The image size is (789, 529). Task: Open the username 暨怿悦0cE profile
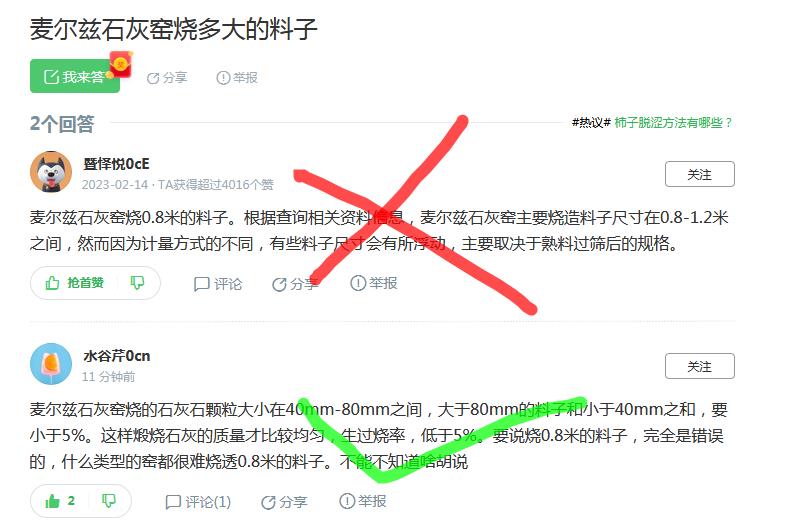point(116,164)
